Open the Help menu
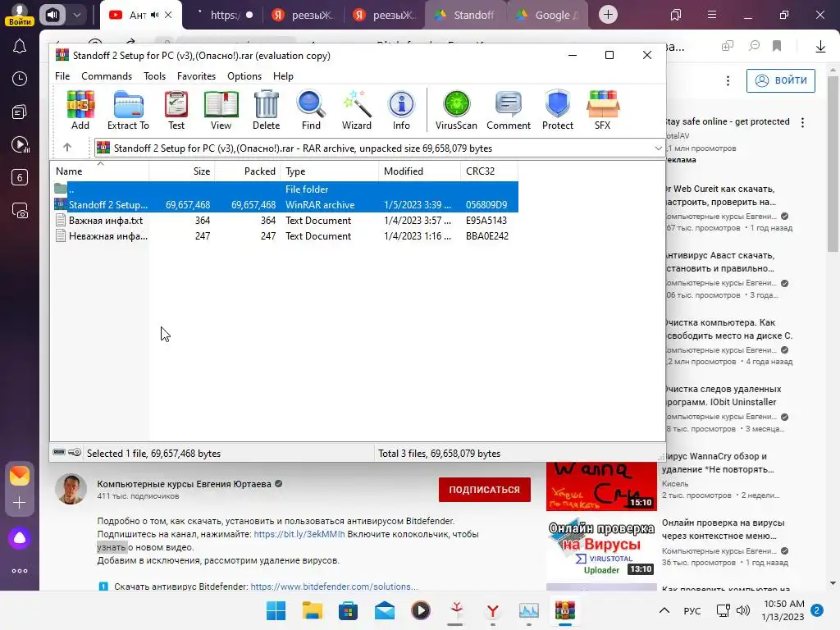 283,76
